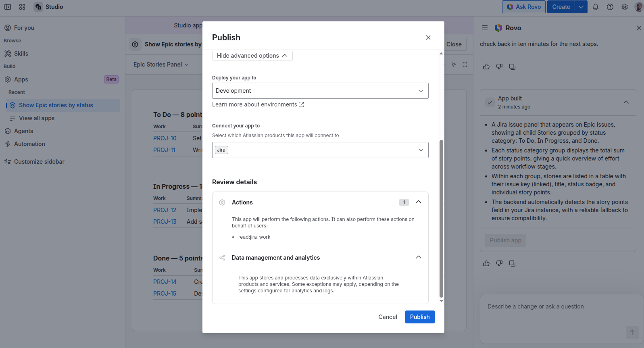This screenshot has height=348, width=644.
Task: Open Rovo panel hamburger menu
Action: pyautogui.click(x=485, y=28)
